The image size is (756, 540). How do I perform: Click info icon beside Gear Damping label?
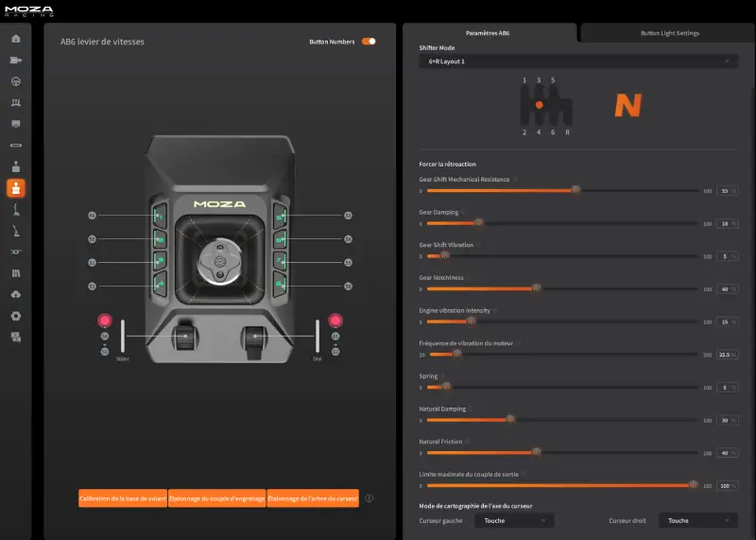tap(463, 213)
